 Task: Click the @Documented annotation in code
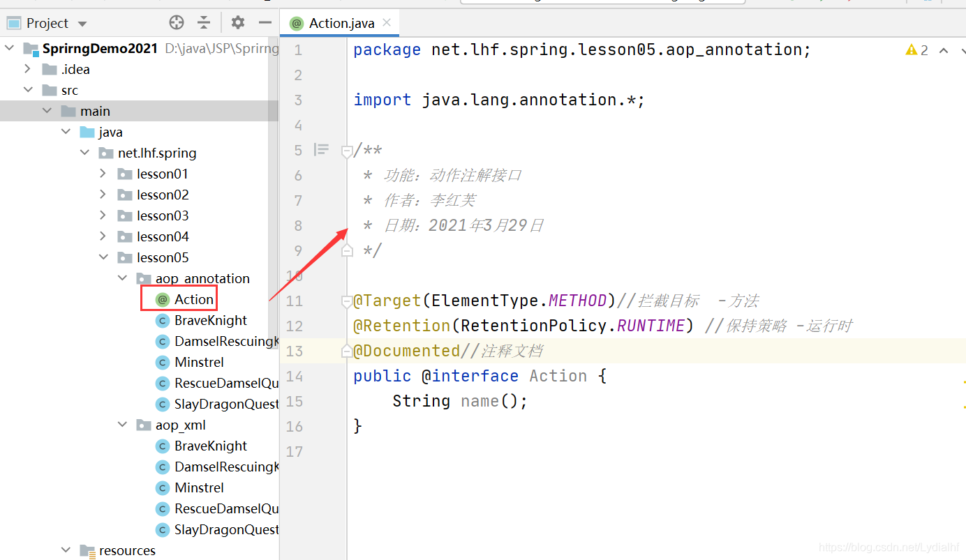tap(407, 351)
